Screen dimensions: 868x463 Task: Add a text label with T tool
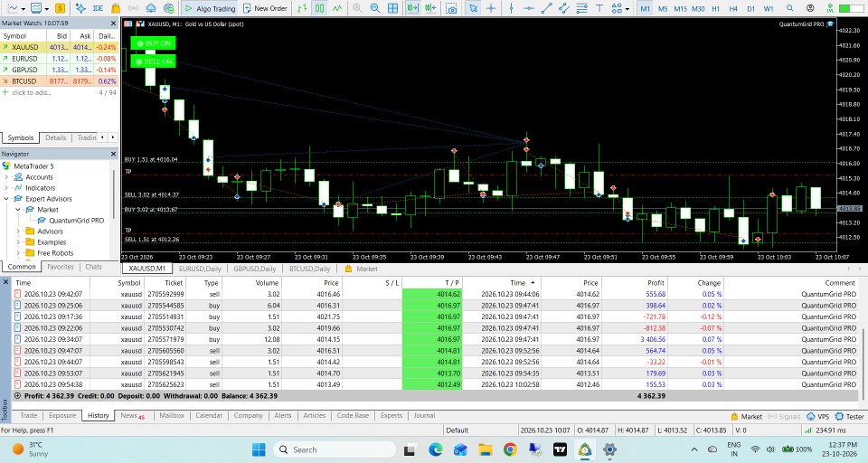(599, 8)
